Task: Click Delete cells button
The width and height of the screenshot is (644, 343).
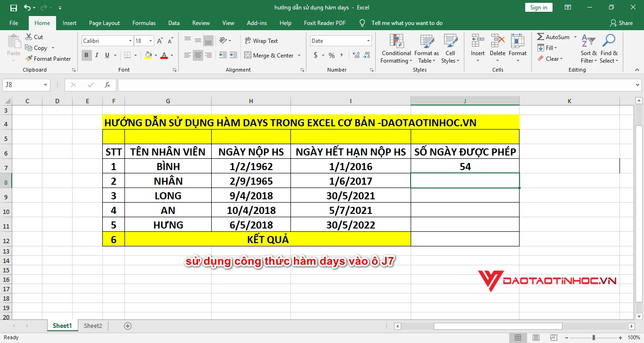Action: (497, 45)
